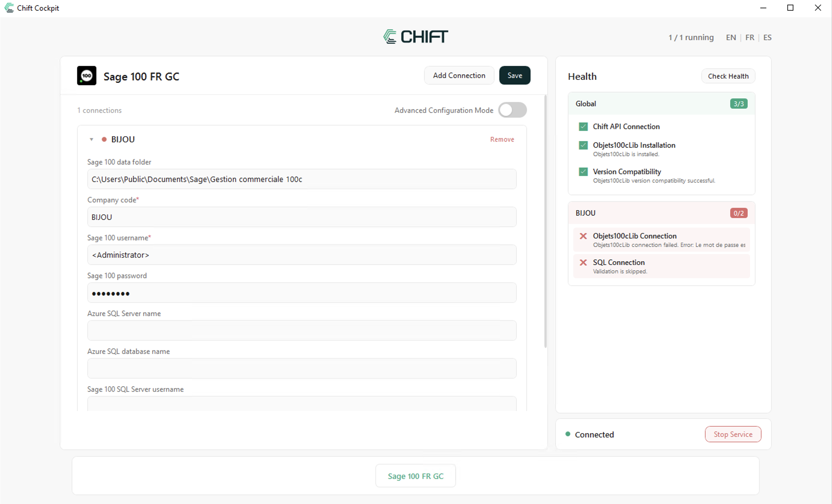Image resolution: width=832 pixels, height=504 pixels.
Task: Click the green Connected status dot
Action: point(568,434)
